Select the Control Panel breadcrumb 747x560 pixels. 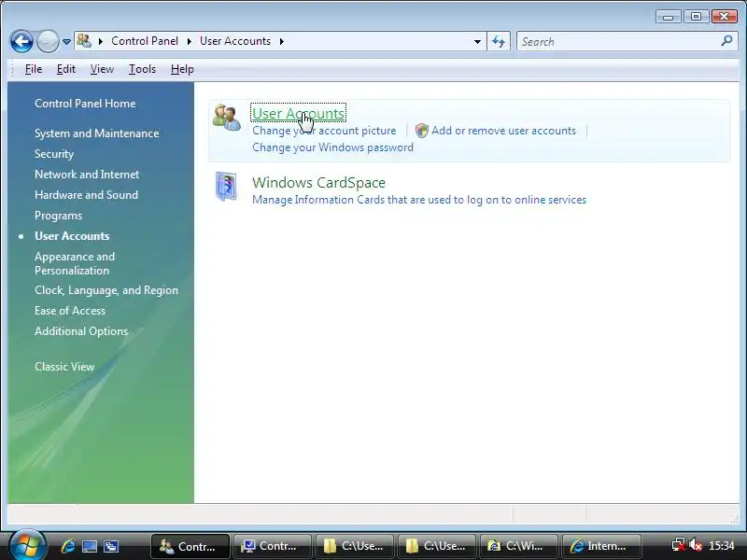pyautogui.click(x=145, y=41)
